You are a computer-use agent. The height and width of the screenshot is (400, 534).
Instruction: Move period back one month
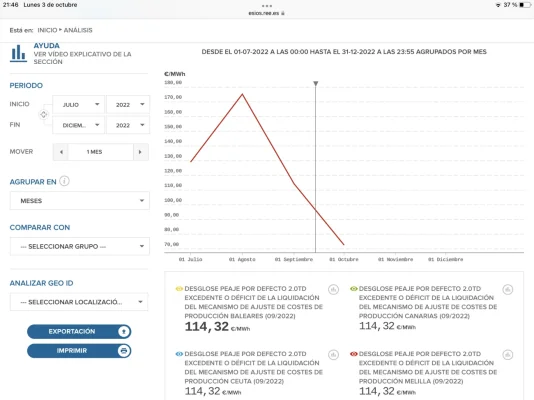[x=61, y=152]
